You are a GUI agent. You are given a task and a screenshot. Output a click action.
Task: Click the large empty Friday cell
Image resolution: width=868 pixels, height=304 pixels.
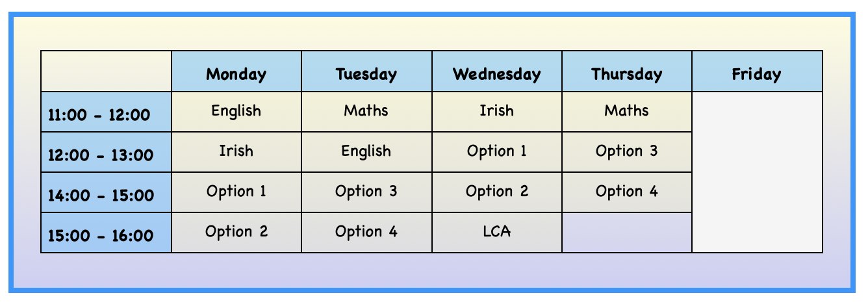pos(758,172)
